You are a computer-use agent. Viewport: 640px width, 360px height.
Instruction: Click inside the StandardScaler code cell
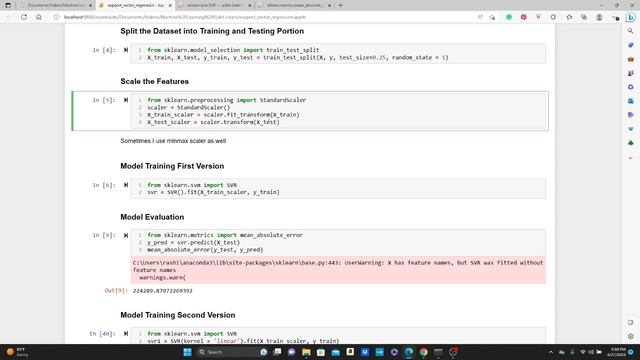(338, 111)
